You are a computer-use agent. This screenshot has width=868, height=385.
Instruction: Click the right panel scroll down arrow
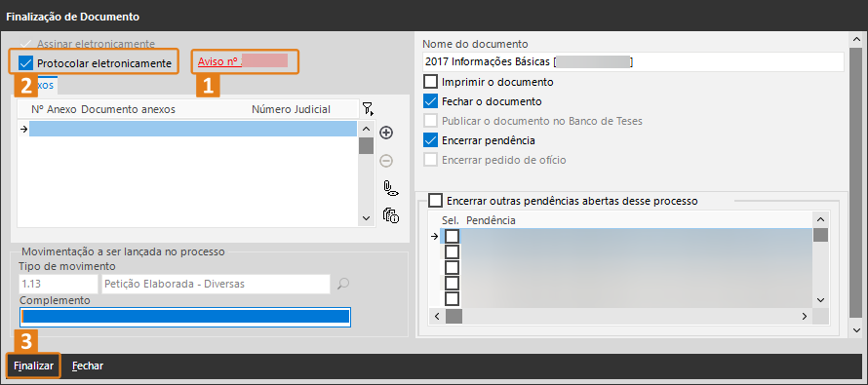pyautogui.click(x=856, y=330)
